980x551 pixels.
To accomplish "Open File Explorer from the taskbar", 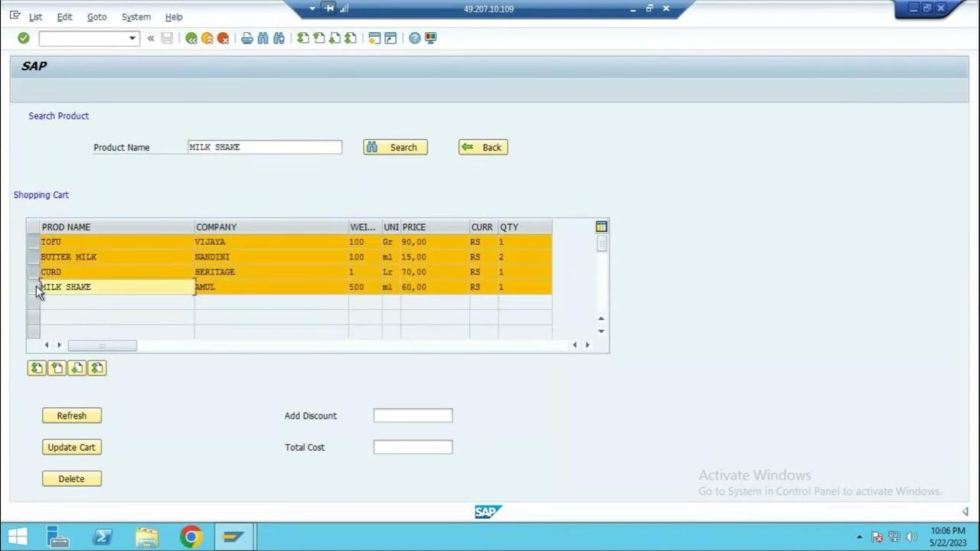I will 147,536.
